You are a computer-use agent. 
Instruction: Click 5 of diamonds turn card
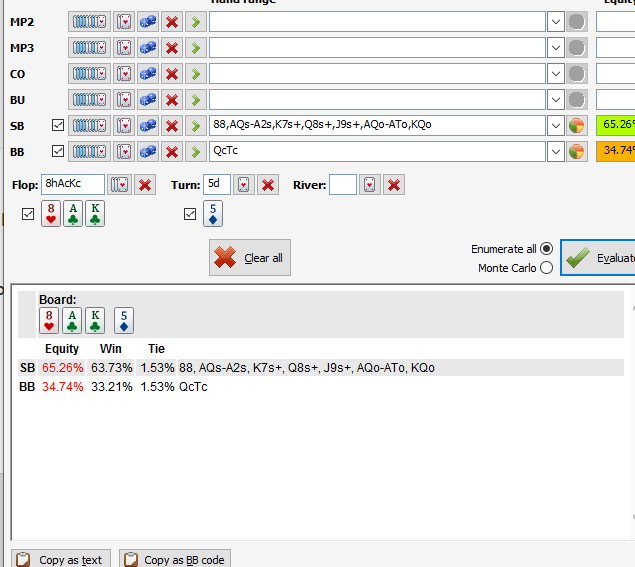click(213, 213)
